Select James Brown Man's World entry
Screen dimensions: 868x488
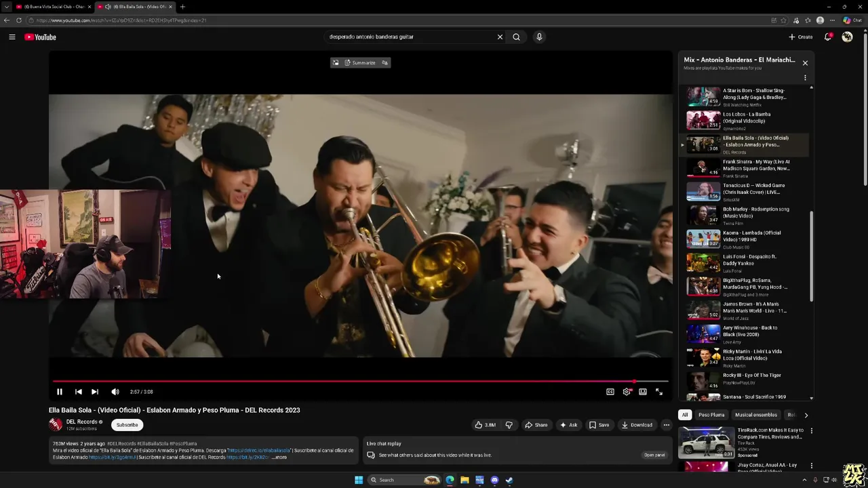[745, 310]
